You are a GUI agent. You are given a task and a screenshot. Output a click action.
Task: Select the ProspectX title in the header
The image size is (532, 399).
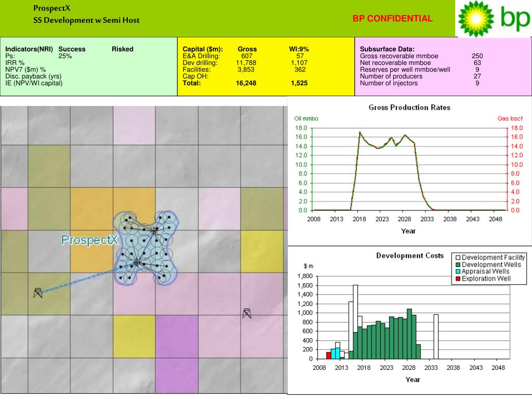[x=51, y=8]
